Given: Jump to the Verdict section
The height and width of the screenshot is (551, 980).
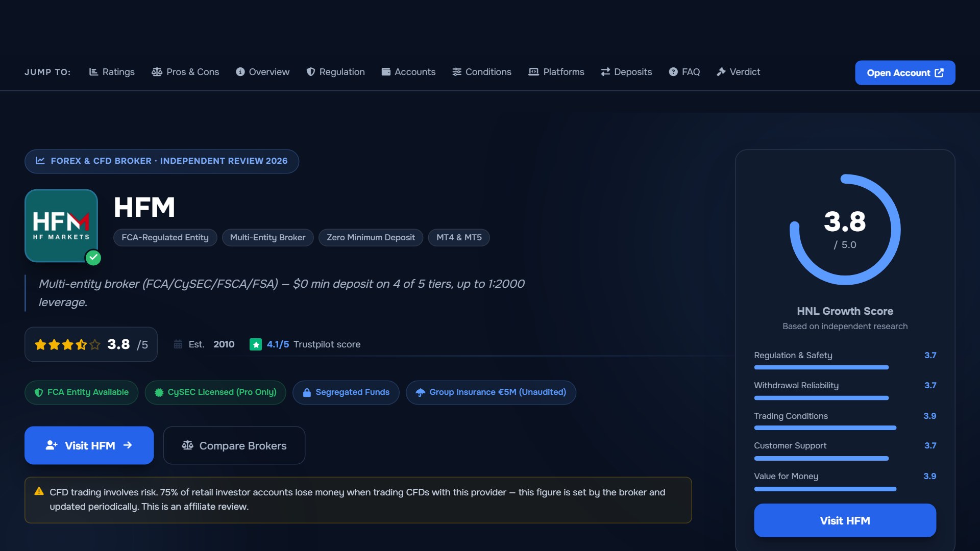Looking at the screenshot, I should click(x=739, y=72).
